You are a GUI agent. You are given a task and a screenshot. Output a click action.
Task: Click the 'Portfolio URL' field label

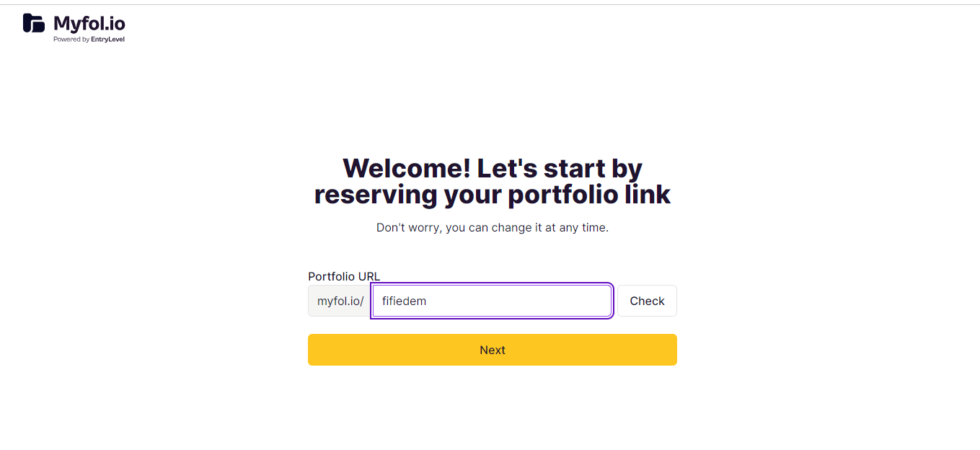click(344, 276)
